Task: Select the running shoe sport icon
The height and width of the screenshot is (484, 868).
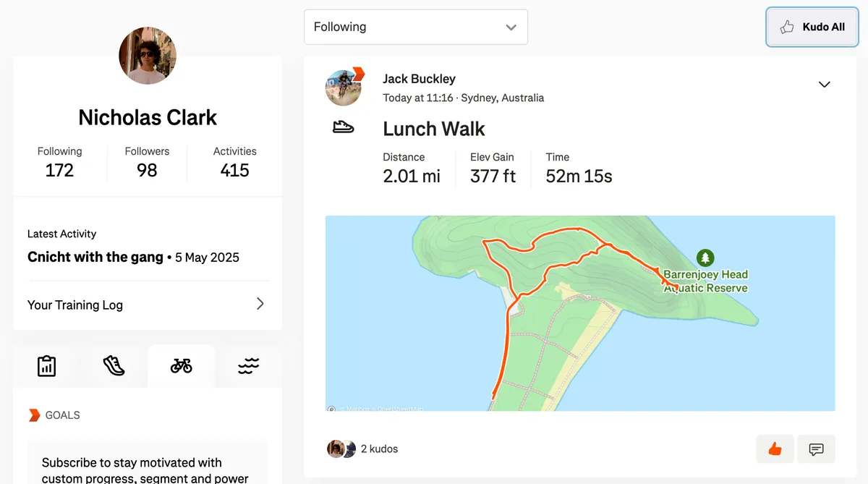Action: coord(114,366)
